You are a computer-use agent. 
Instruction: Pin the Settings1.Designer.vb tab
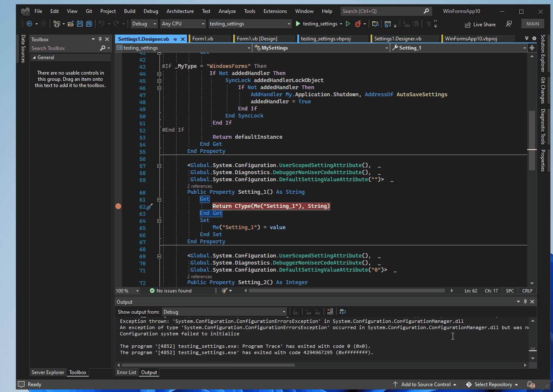pos(175,38)
